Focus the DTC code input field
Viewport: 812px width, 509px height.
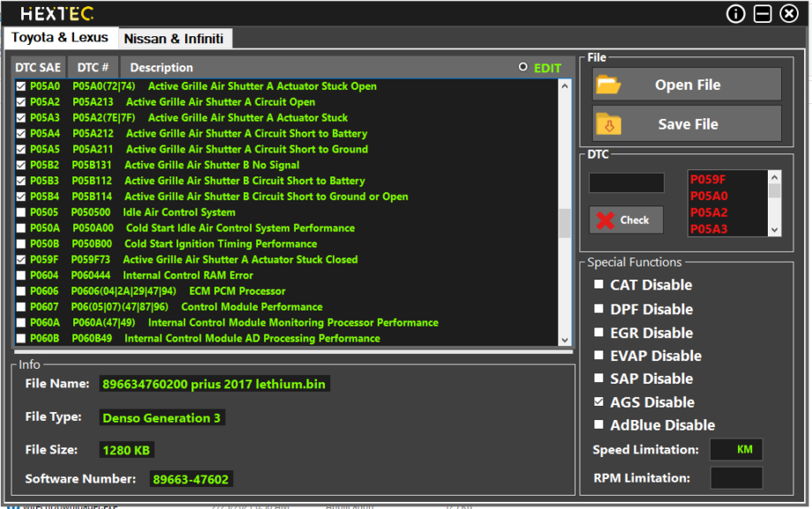tap(627, 183)
